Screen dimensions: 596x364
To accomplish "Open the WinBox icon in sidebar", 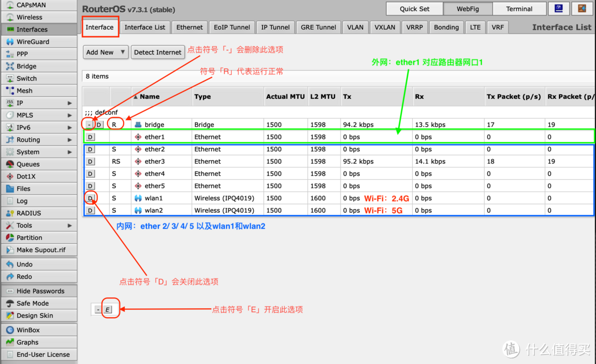I will 10,330.
